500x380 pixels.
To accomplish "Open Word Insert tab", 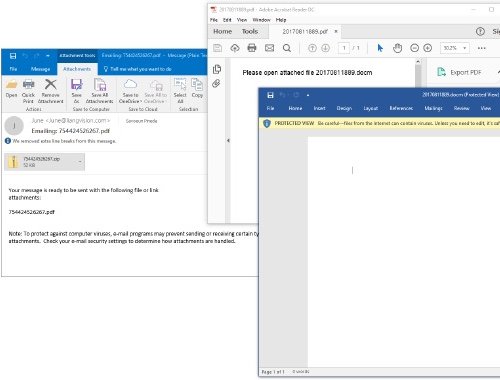I will click(x=319, y=108).
